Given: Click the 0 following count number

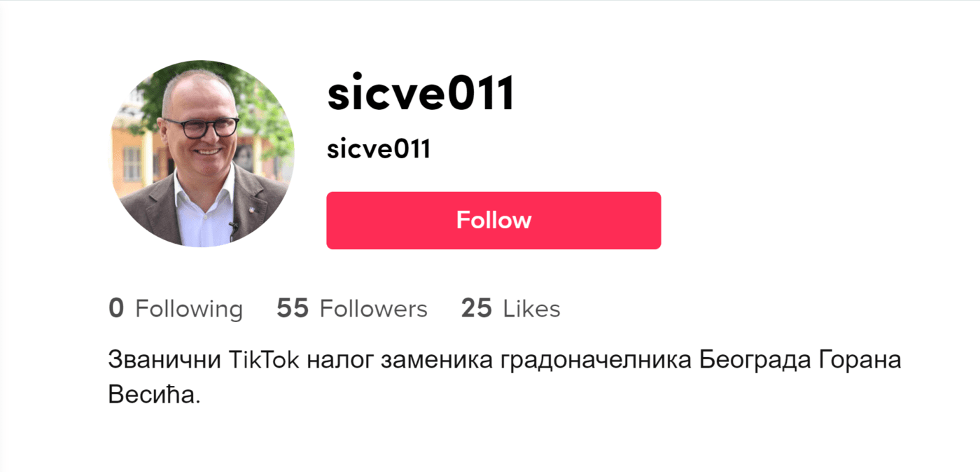Looking at the screenshot, I should tap(116, 309).
